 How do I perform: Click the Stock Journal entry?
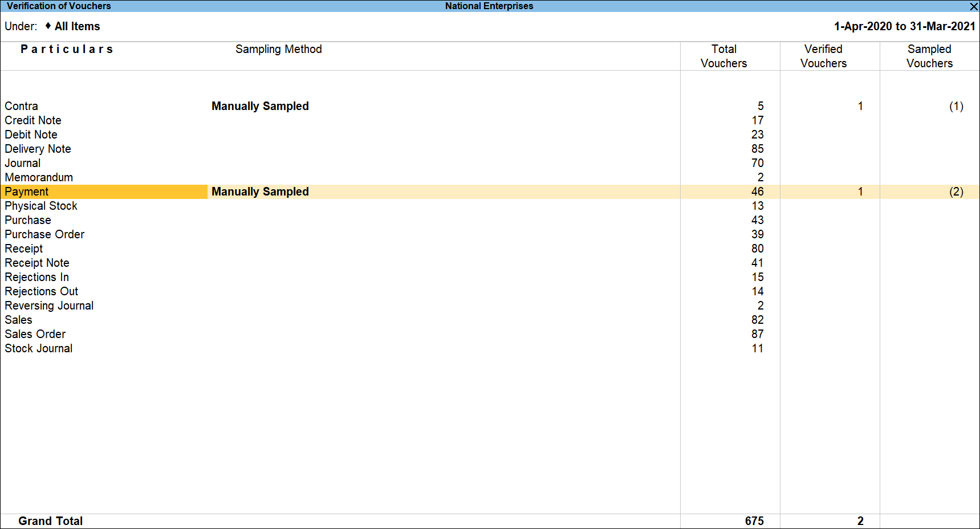39,348
